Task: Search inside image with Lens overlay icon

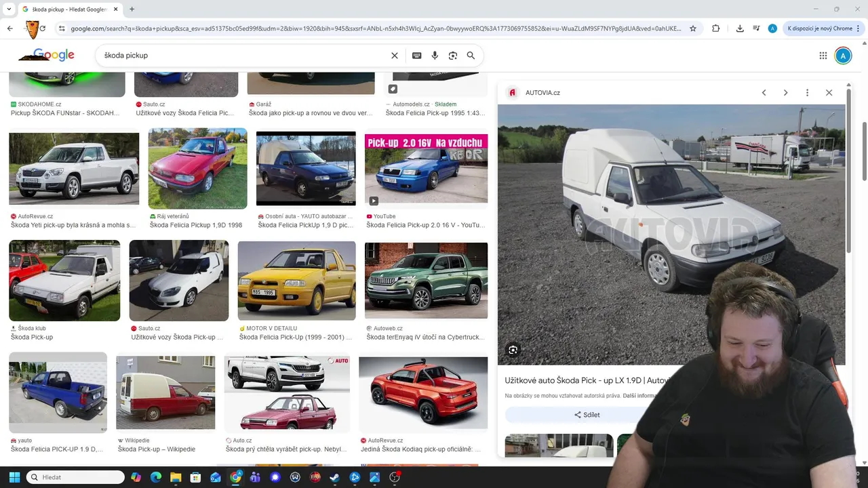Action: coord(513,350)
